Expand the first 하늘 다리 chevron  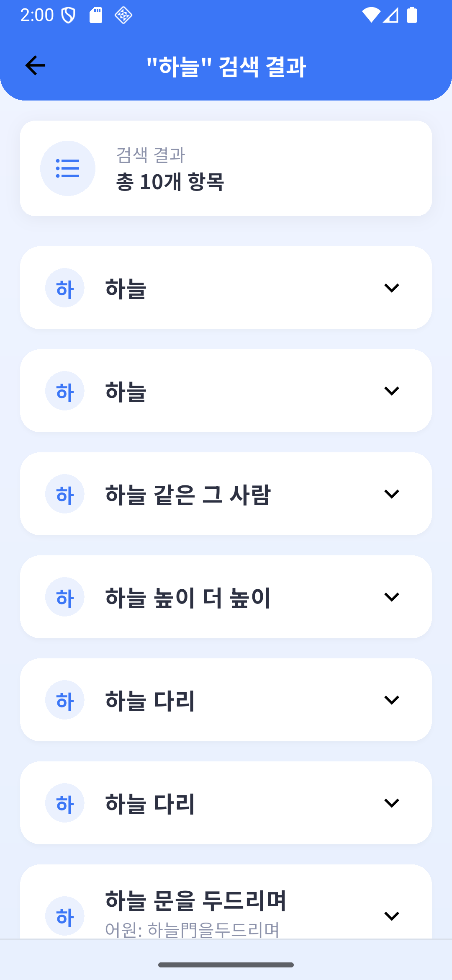tap(391, 700)
